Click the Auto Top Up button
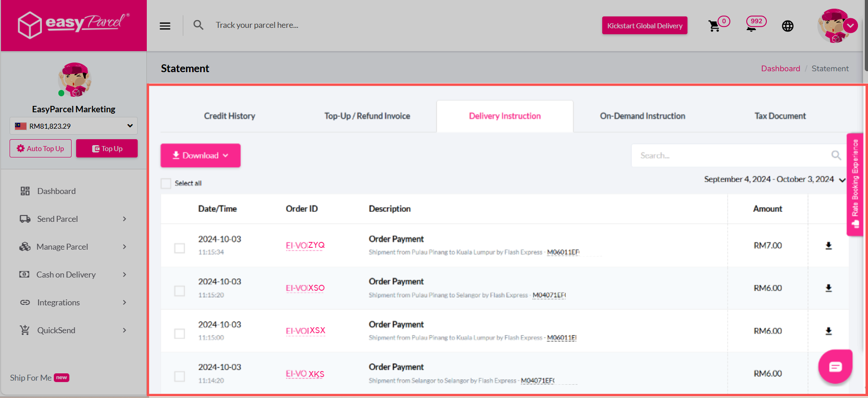 pos(41,148)
